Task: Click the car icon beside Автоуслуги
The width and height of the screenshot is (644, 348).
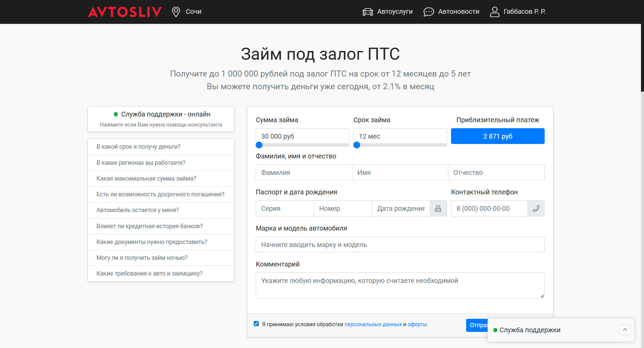Action: 367,11
